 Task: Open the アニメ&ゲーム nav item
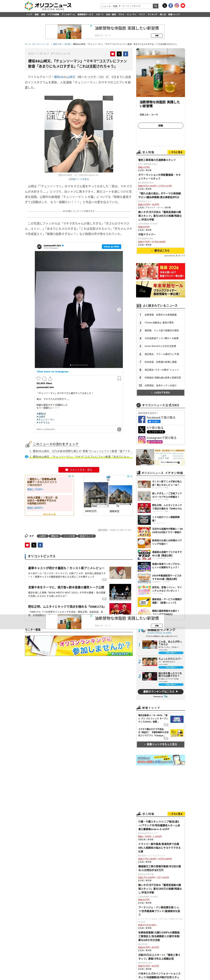[68, 15]
